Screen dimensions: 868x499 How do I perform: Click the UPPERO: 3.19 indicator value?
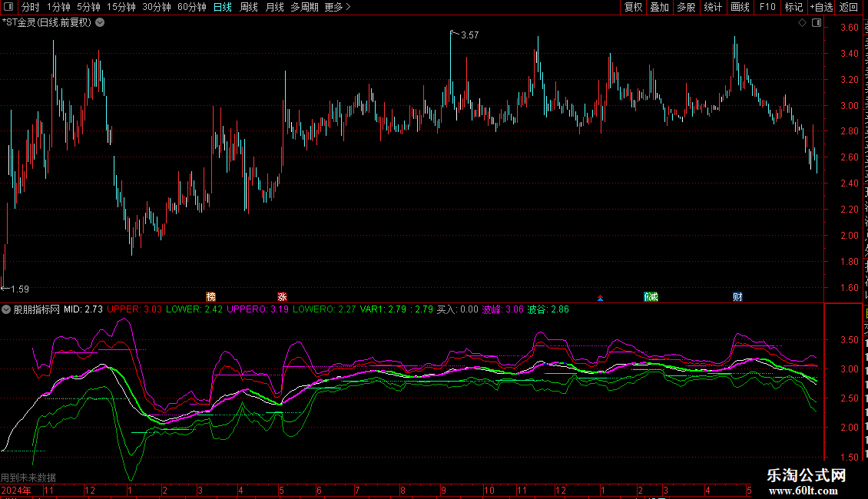(257, 310)
